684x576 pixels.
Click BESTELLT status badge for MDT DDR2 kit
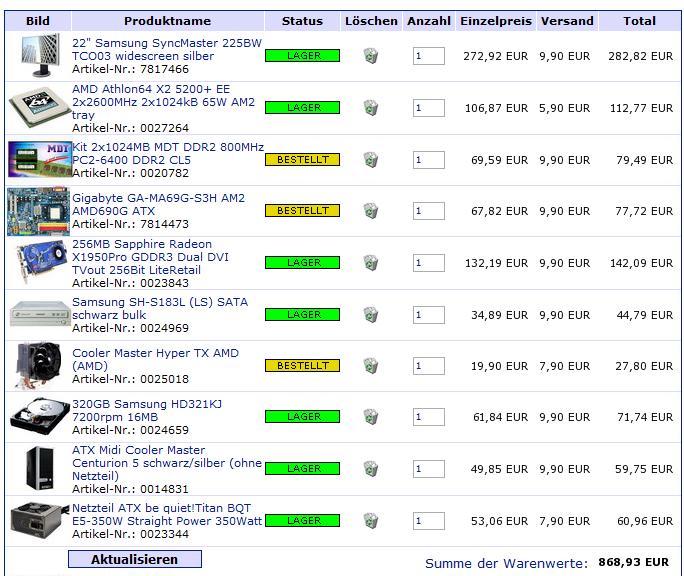[302, 160]
